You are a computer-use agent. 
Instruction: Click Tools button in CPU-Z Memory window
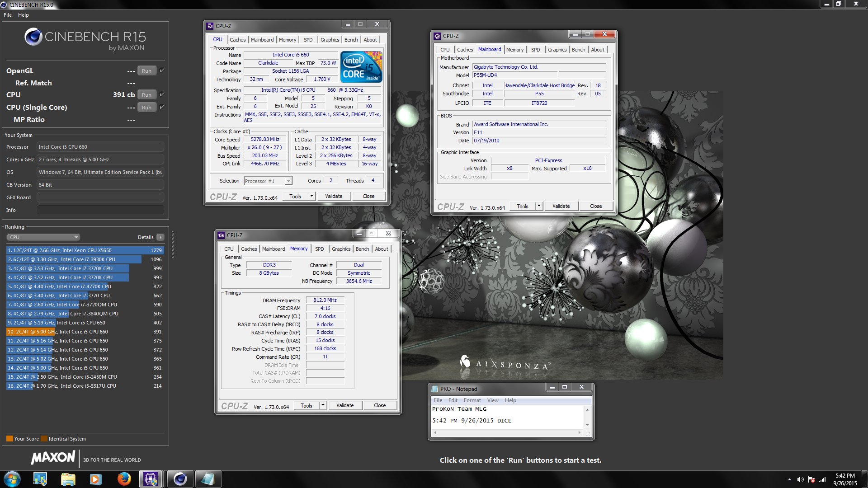pyautogui.click(x=307, y=405)
